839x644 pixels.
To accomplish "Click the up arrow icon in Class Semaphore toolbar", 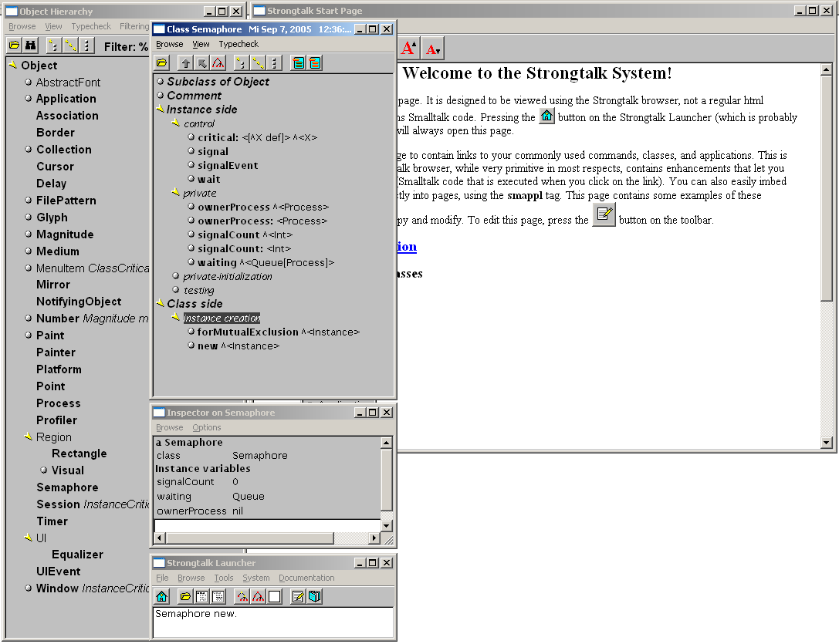I will point(185,63).
